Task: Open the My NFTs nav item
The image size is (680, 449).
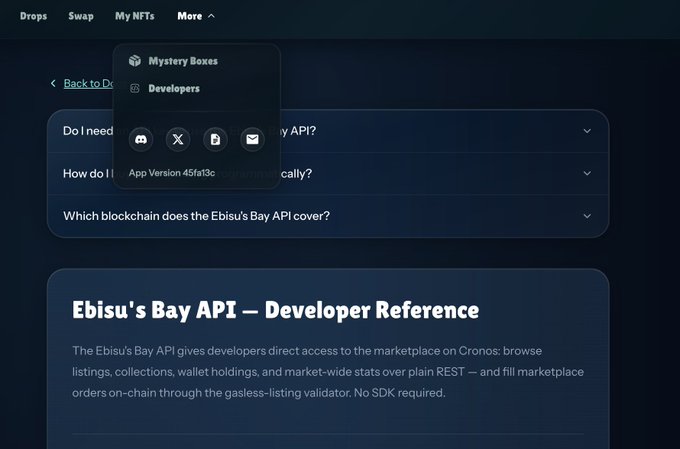Action: (135, 16)
